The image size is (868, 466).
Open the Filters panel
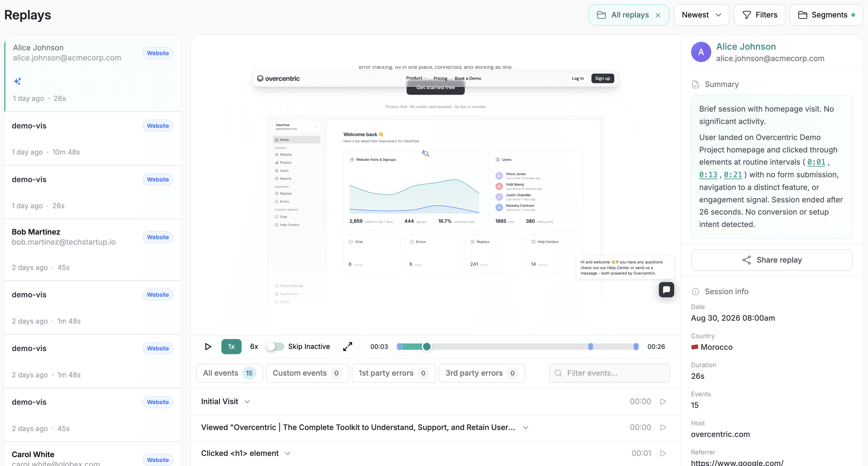[x=759, y=15]
